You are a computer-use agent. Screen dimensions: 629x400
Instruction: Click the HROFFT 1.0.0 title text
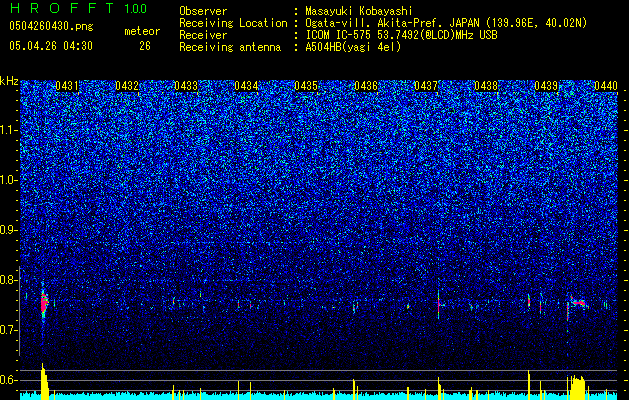point(78,8)
